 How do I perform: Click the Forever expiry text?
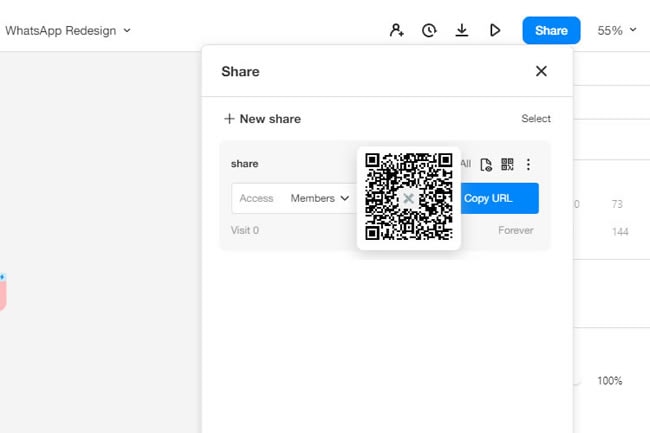pos(516,230)
